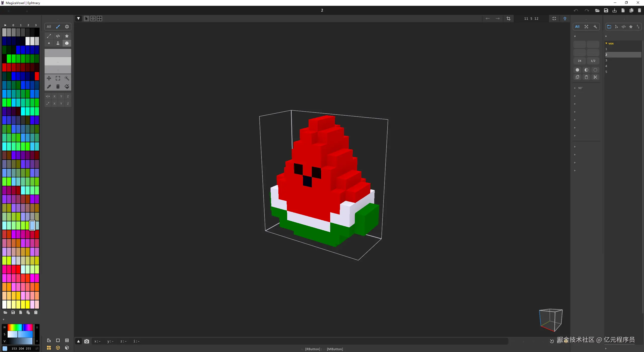The width and height of the screenshot is (644, 352).
Task: Choose the paint bucket fill tool
Action: click(67, 87)
